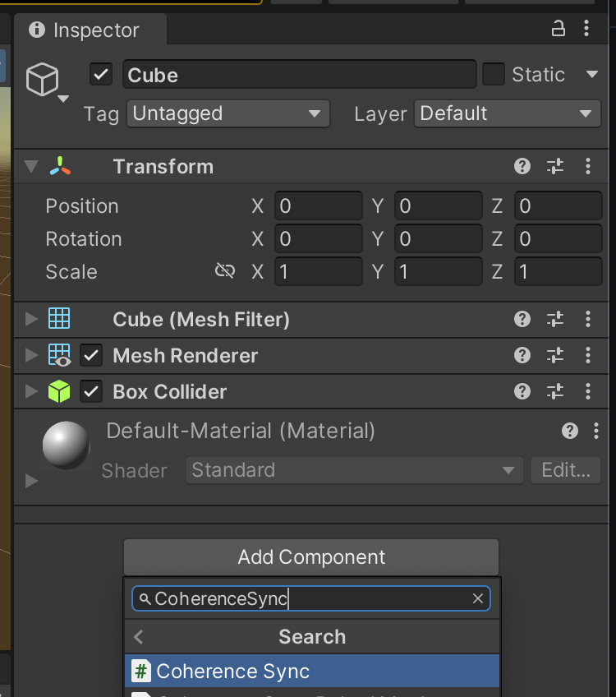Open the Box Collider more options menu
The image size is (616, 697).
click(x=588, y=391)
